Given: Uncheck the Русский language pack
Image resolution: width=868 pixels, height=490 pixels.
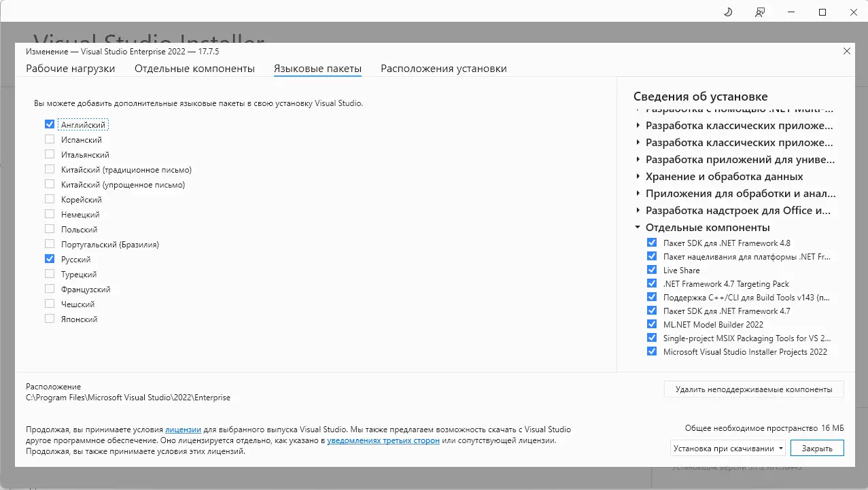Looking at the screenshot, I should pyautogui.click(x=50, y=259).
